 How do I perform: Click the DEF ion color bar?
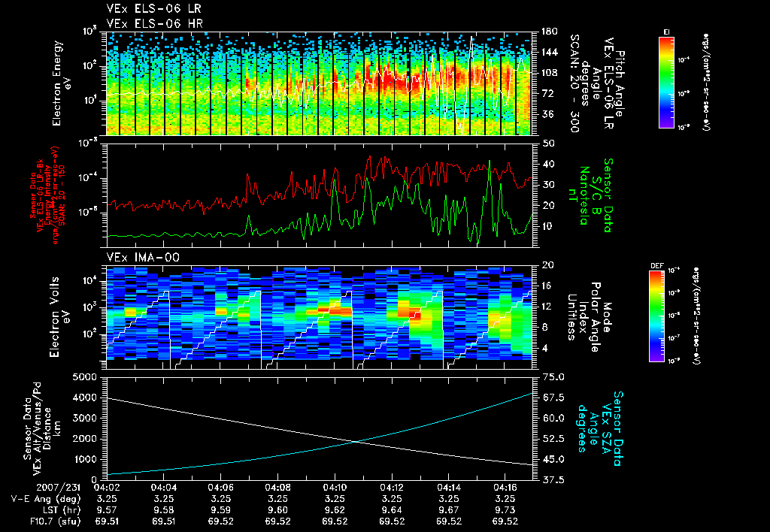pyautogui.click(x=657, y=316)
